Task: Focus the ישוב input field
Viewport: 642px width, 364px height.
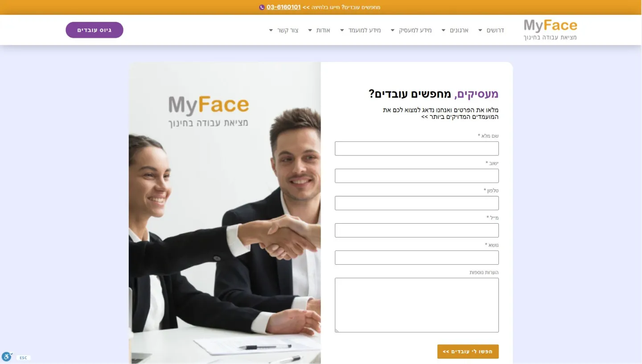Action: click(417, 176)
